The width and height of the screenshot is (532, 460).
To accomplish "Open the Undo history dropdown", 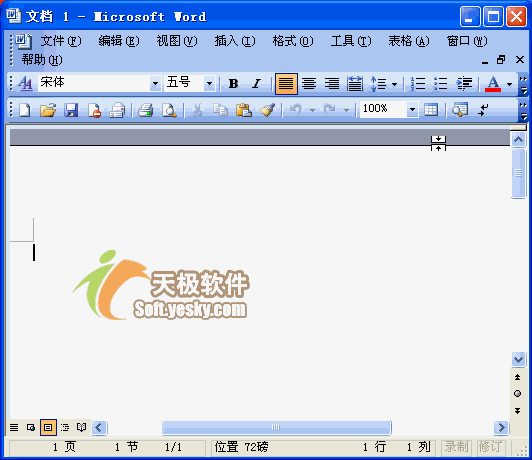I will 312,110.
